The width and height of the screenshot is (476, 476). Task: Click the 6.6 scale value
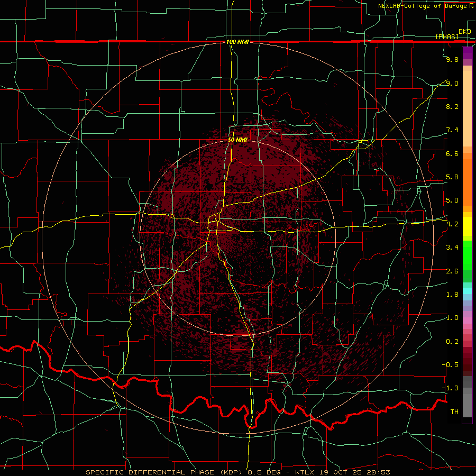pos(452,153)
